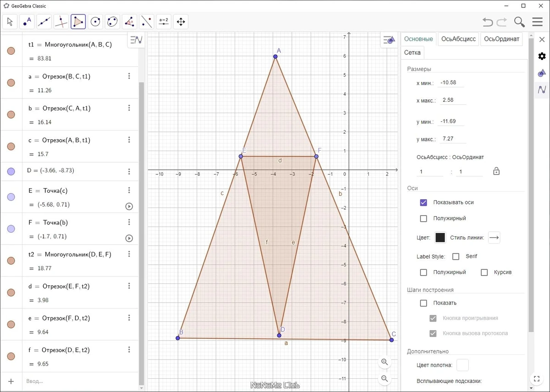The height and width of the screenshot is (392, 550).
Task: Toggle visibility of point E
Action: tap(11, 197)
